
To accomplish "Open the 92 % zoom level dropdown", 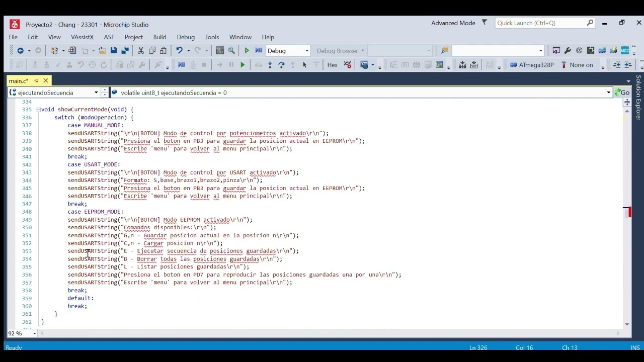I will 34,333.
